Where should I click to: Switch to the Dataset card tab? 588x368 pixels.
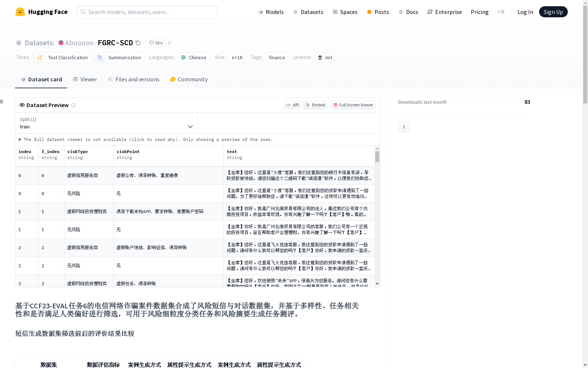[41, 79]
